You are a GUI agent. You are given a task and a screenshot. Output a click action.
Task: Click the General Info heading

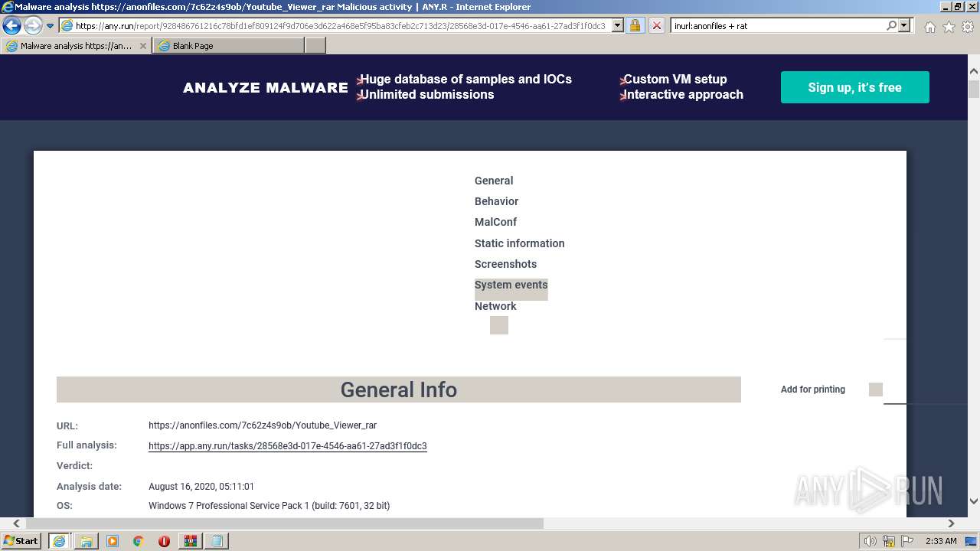(x=398, y=390)
